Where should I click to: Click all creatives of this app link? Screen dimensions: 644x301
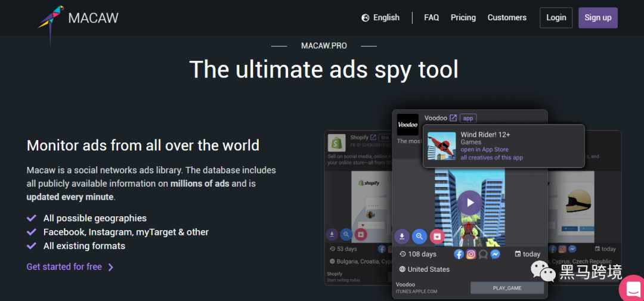(x=491, y=158)
